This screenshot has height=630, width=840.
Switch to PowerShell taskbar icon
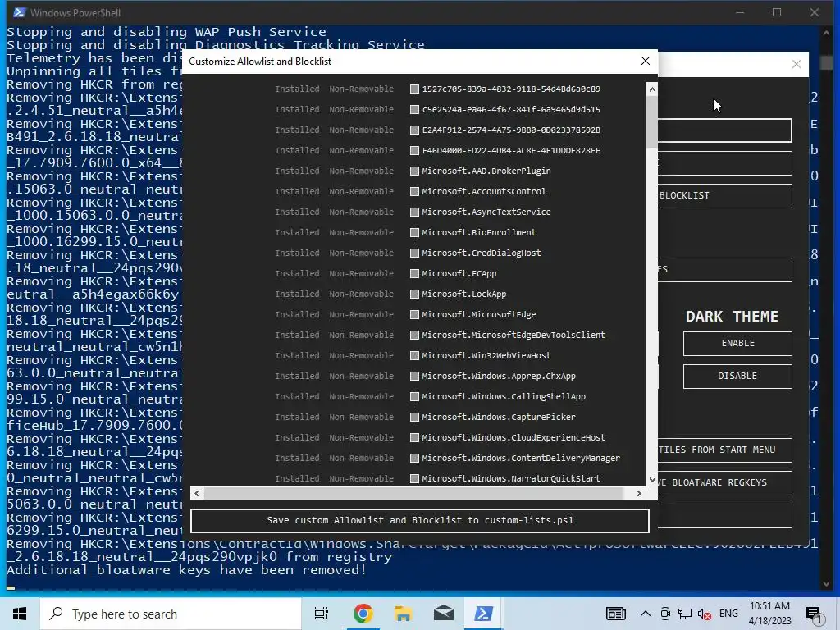pos(483,614)
